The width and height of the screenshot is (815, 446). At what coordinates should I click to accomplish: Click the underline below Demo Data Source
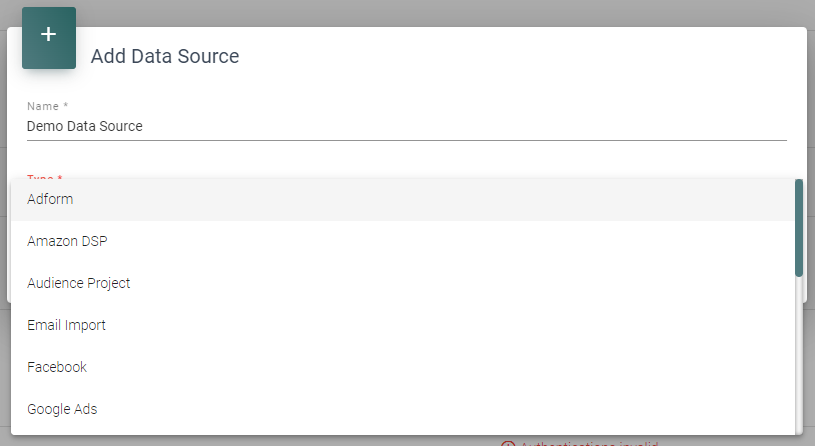[400, 140]
